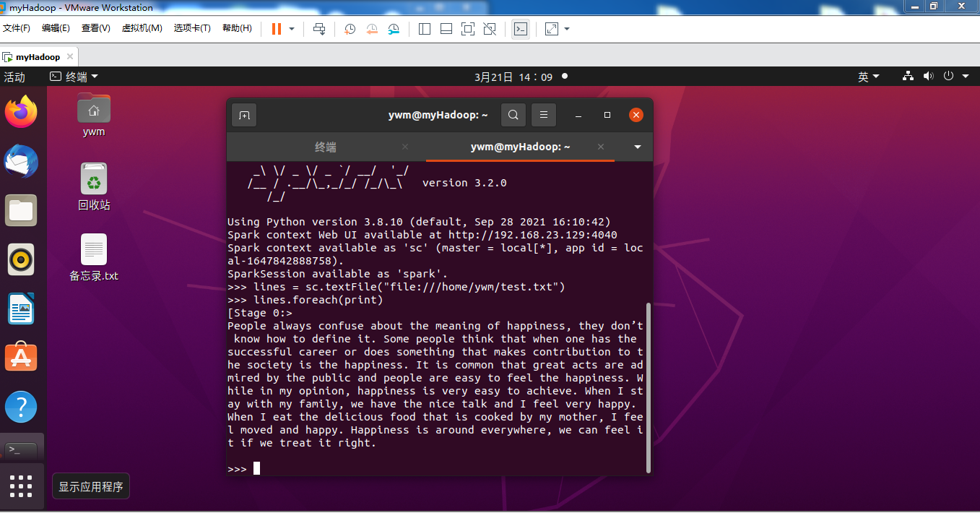Open the Help icon in the dock
This screenshot has width=980, height=513.
pyautogui.click(x=22, y=407)
